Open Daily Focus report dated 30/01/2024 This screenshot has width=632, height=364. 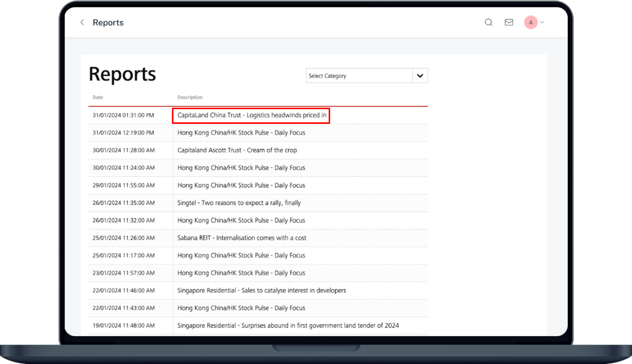point(241,168)
